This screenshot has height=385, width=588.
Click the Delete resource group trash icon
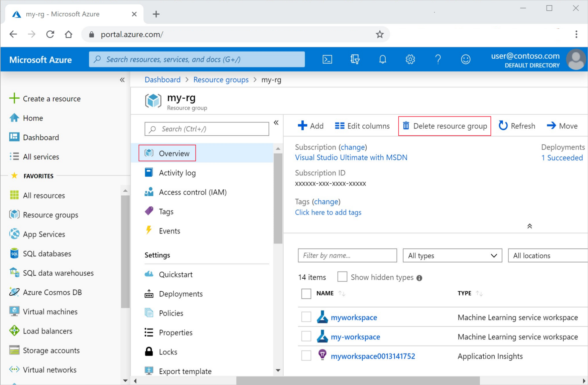click(x=406, y=126)
